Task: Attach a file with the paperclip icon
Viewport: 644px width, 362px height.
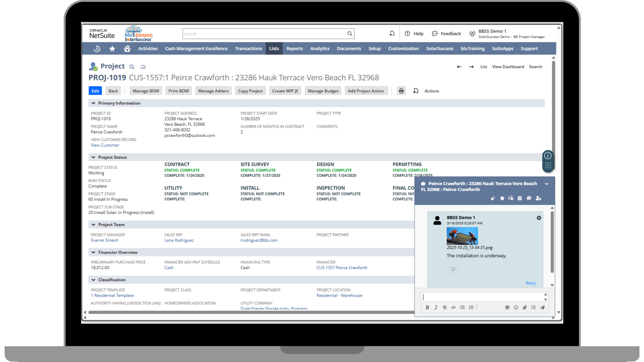Action: pos(525,307)
